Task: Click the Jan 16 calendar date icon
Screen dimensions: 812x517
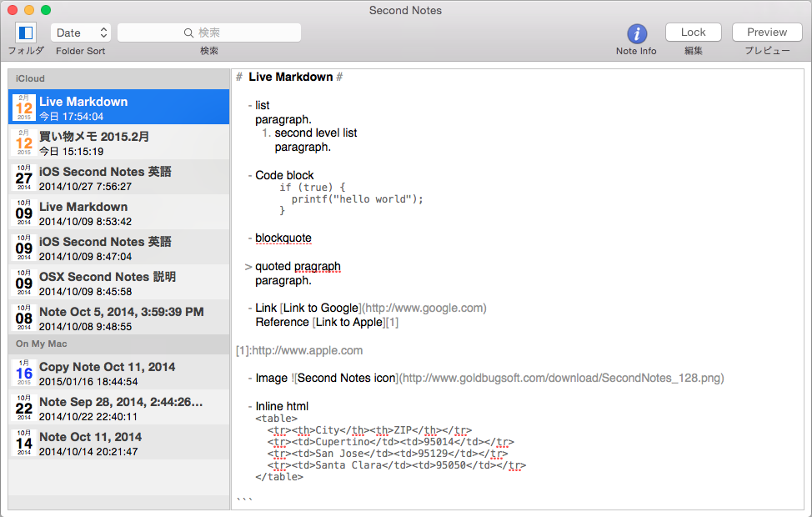Action: click(x=24, y=373)
